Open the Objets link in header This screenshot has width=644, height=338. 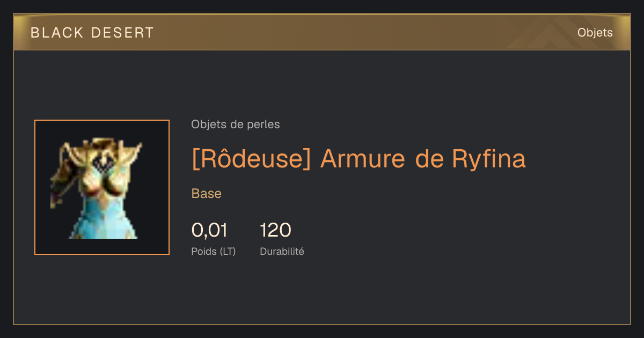(595, 33)
